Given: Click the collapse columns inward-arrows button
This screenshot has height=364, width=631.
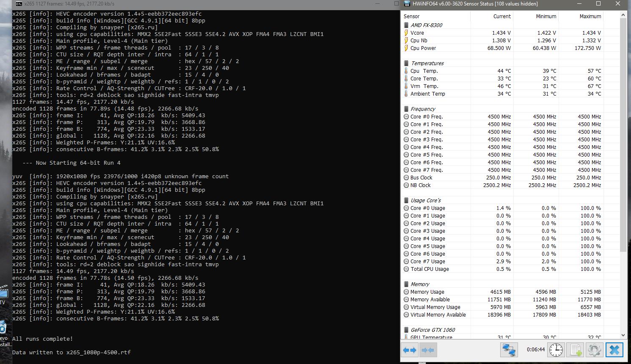Looking at the screenshot, I should click(428, 350).
